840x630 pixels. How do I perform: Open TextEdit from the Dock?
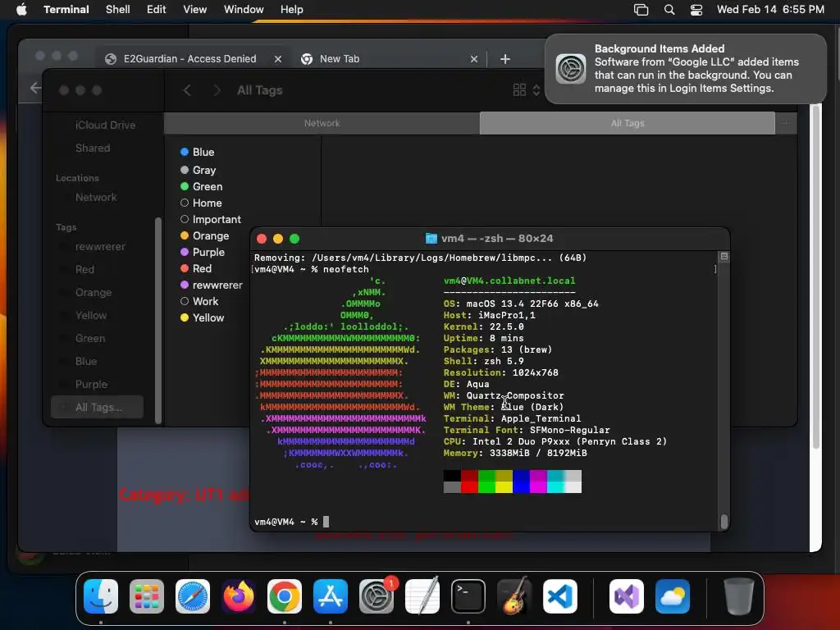pyautogui.click(x=422, y=596)
